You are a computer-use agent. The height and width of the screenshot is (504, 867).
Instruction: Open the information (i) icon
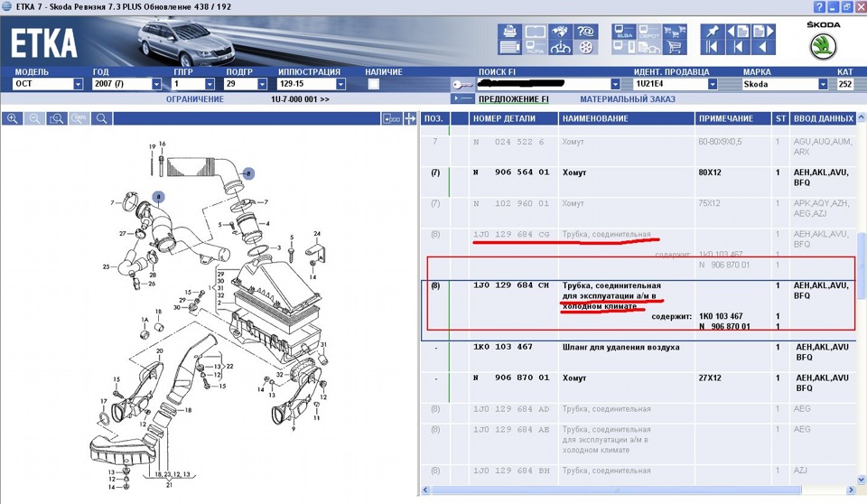(x=560, y=48)
